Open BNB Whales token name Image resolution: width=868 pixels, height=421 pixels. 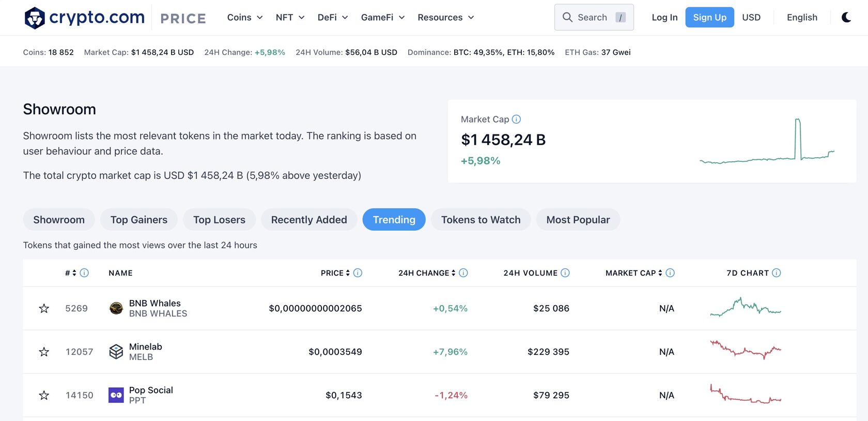pyautogui.click(x=155, y=304)
